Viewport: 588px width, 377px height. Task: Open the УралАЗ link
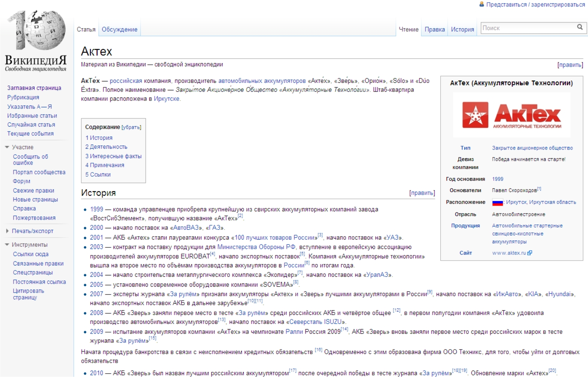tap(378, 275)
